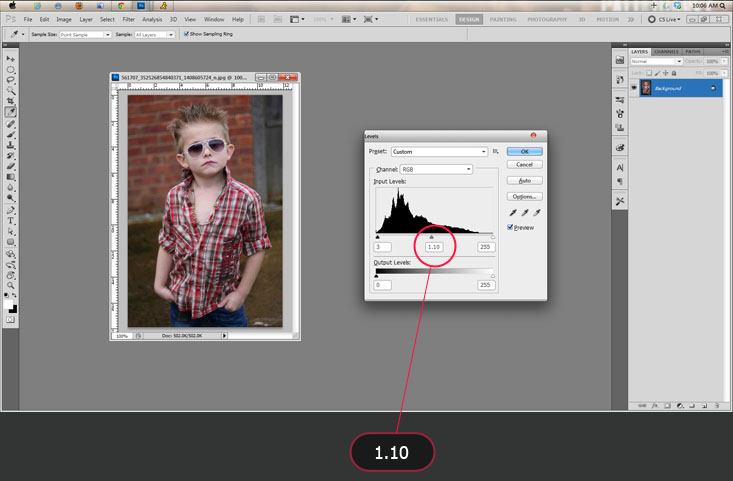
Task: Open the Tool Presets panel icon
Action: [x=620, y=201]
